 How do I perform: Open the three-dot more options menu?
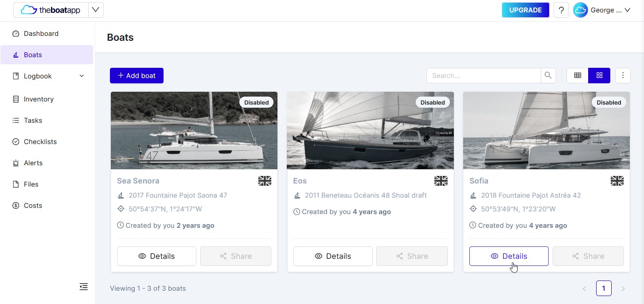click(x=623, y=75)
